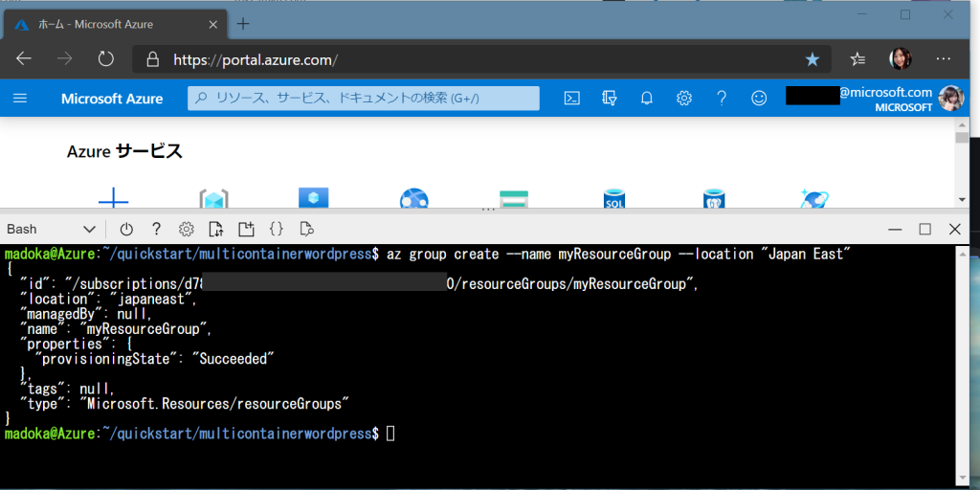Maximize the Cloud Shell pane
The height and width of the screenshot is (490, 980).
[x=925, y=230]
